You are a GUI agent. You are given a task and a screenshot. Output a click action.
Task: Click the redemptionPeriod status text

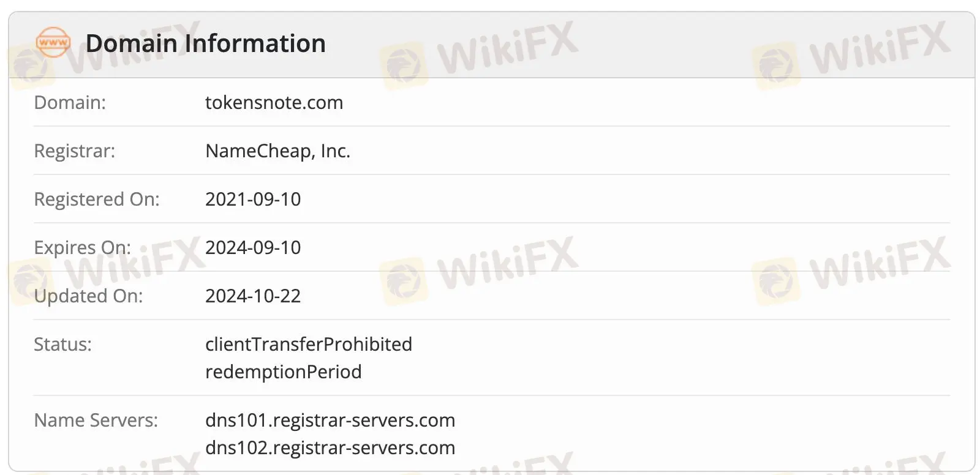pos(284,372)
